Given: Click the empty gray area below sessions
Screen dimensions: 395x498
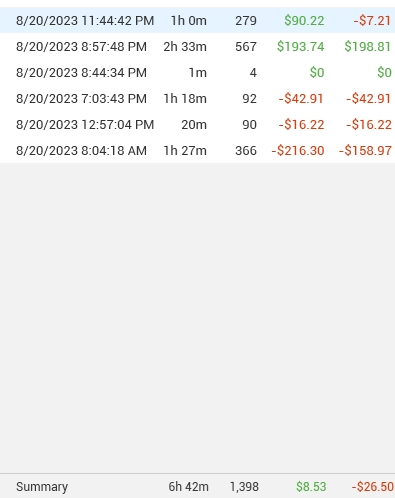Looking at the screenshot, I should point(197,318).
